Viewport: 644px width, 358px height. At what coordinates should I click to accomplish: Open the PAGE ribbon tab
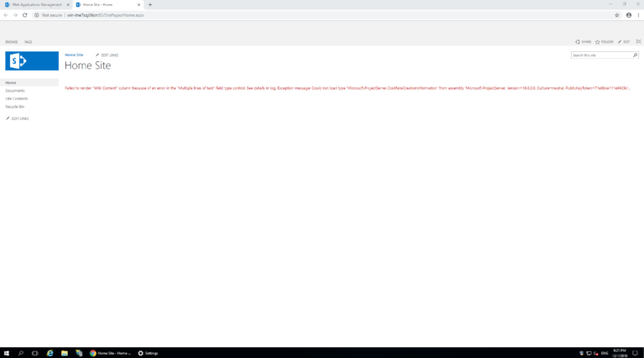(x=29, y=42)
